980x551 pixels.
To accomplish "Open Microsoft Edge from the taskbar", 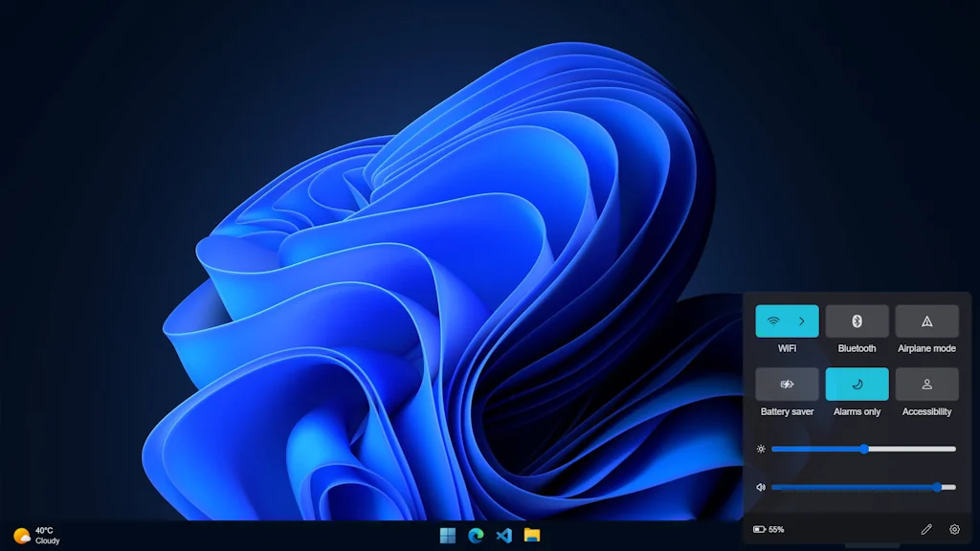I will pyautogui.click(x=475, y=536).
